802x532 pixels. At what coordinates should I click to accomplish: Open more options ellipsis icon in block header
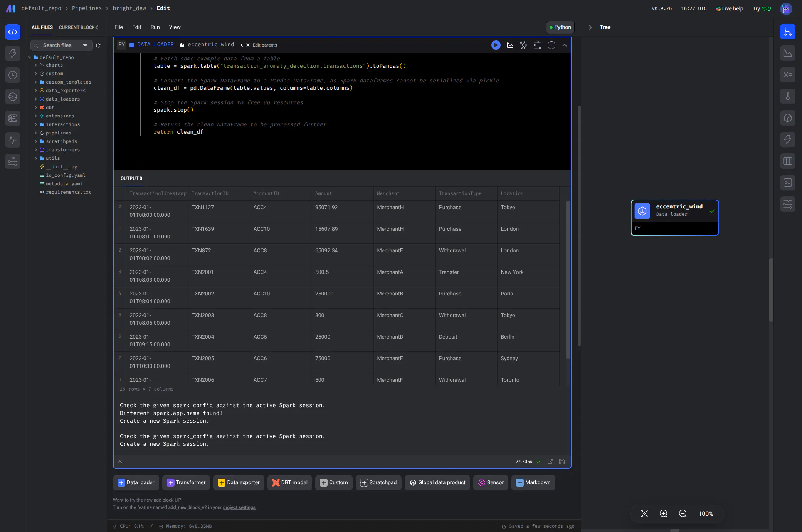pos(551,45)
